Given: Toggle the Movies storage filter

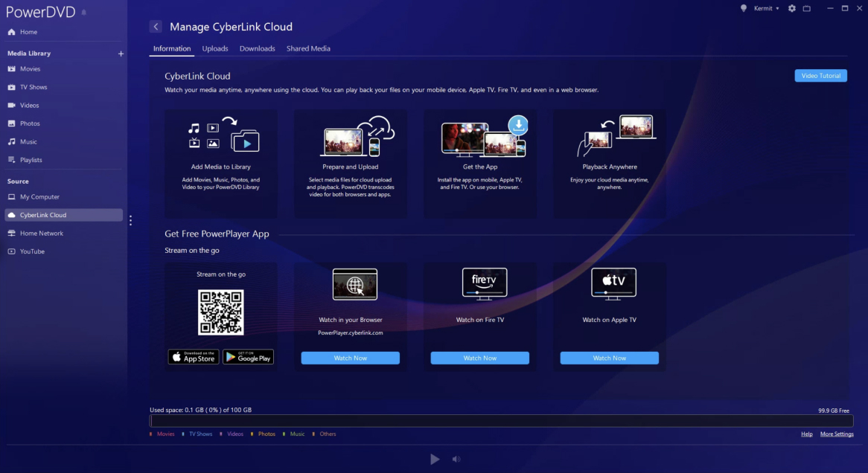Looking at the screenshot, I should [165, 434].
